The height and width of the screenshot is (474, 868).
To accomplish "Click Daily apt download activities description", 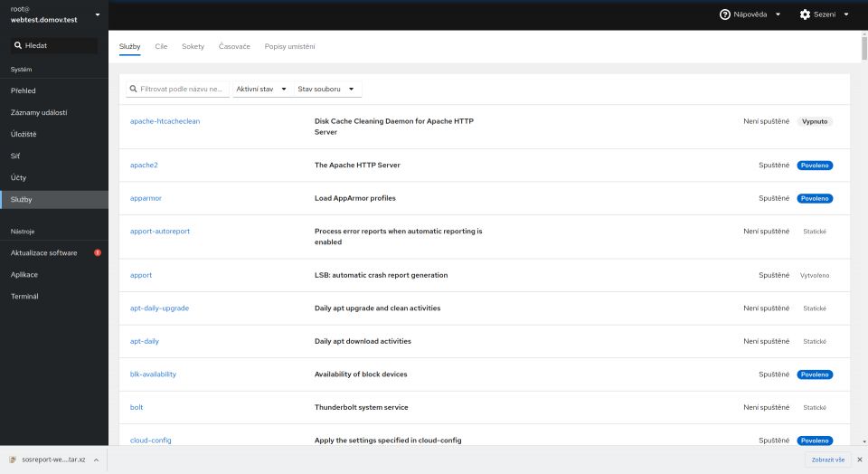I will (x=363, y=341).
